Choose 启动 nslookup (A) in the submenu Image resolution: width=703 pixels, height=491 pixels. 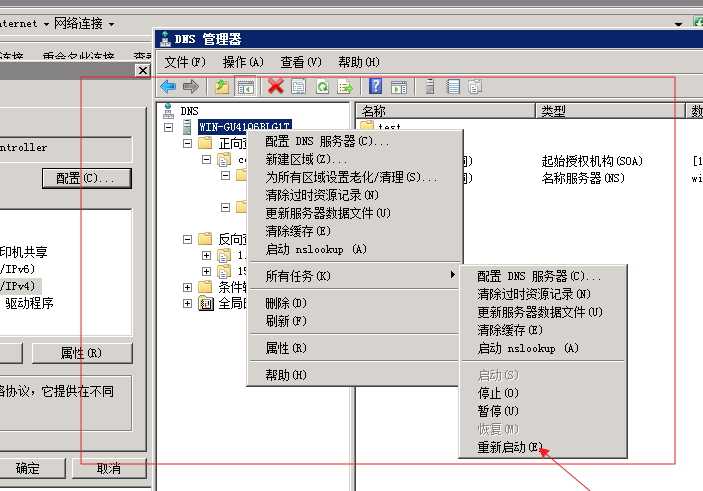click(x=543, y=348)
